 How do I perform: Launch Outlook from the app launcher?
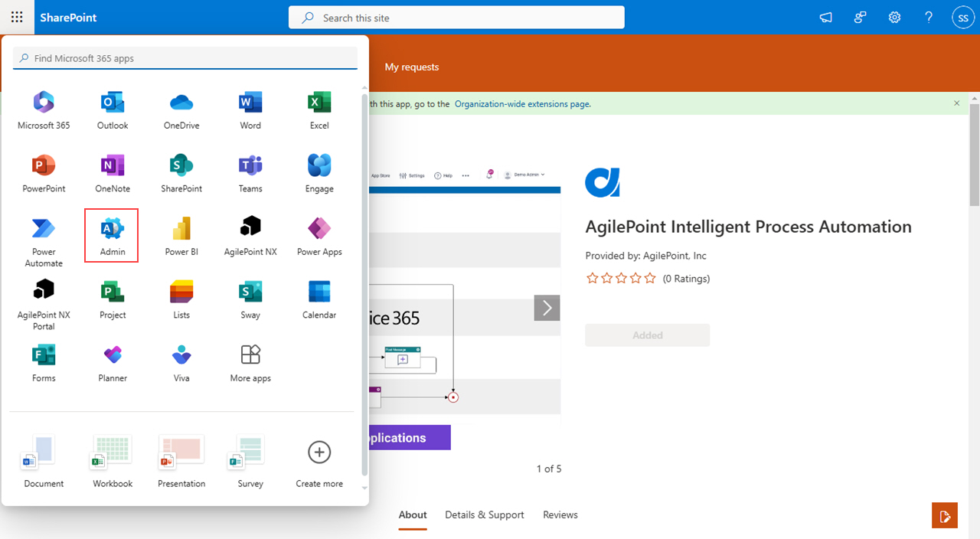(x=113, y=110)
